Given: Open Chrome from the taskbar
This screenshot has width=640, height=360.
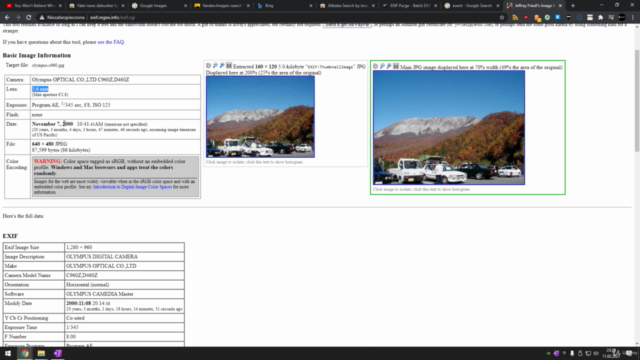Looking at the screenshot, I should pyautogui.click(x=25, y=353).
